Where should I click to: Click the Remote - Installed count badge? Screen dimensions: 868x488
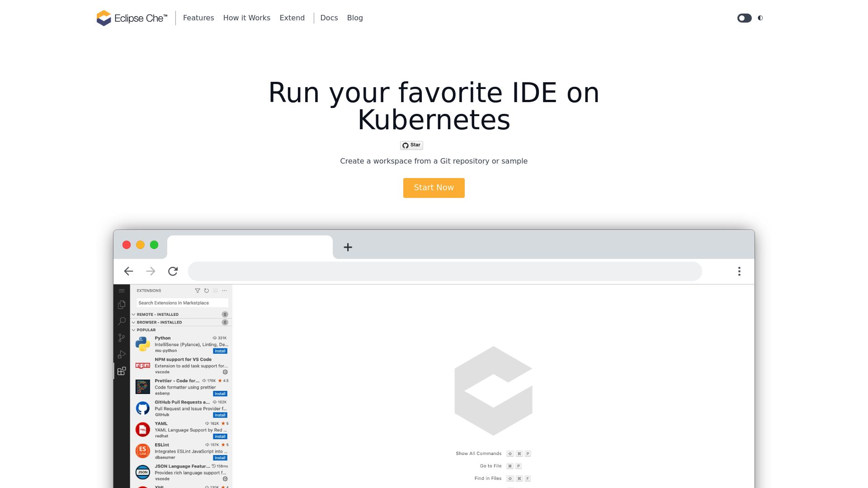[x=225, y=314]
